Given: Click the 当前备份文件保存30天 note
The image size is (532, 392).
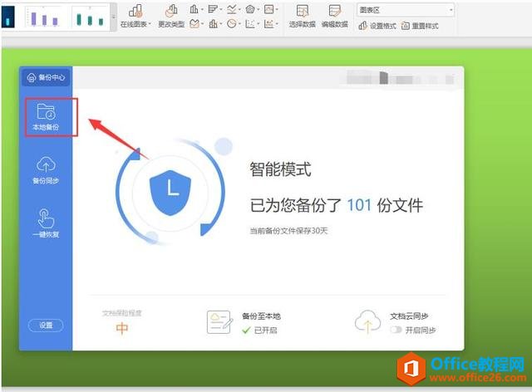Looking at the screenshot, I should click(x=288, y=231).
